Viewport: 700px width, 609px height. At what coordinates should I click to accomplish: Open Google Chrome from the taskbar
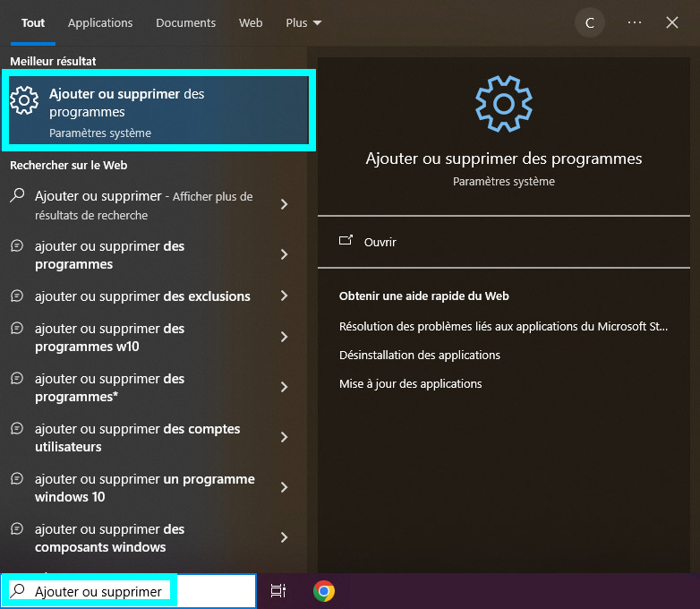click(324, 591)
